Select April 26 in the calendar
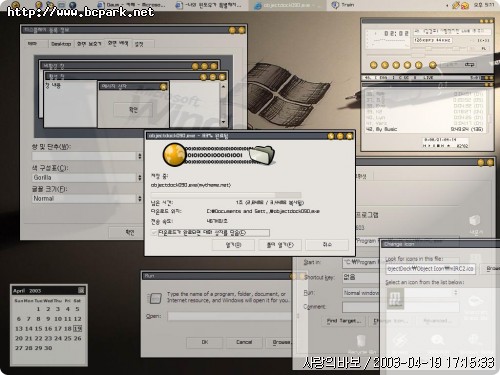500x375 pixels. coord(77,338)
